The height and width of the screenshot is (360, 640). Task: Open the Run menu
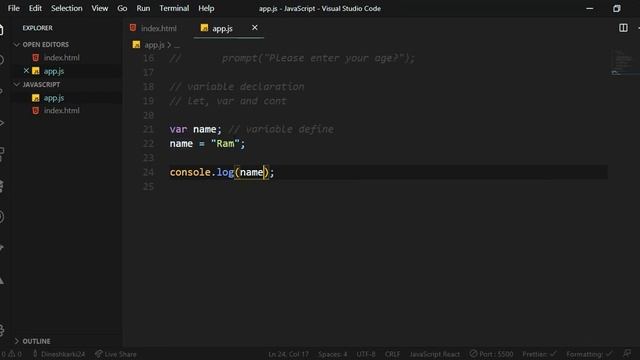pos(143,8)
